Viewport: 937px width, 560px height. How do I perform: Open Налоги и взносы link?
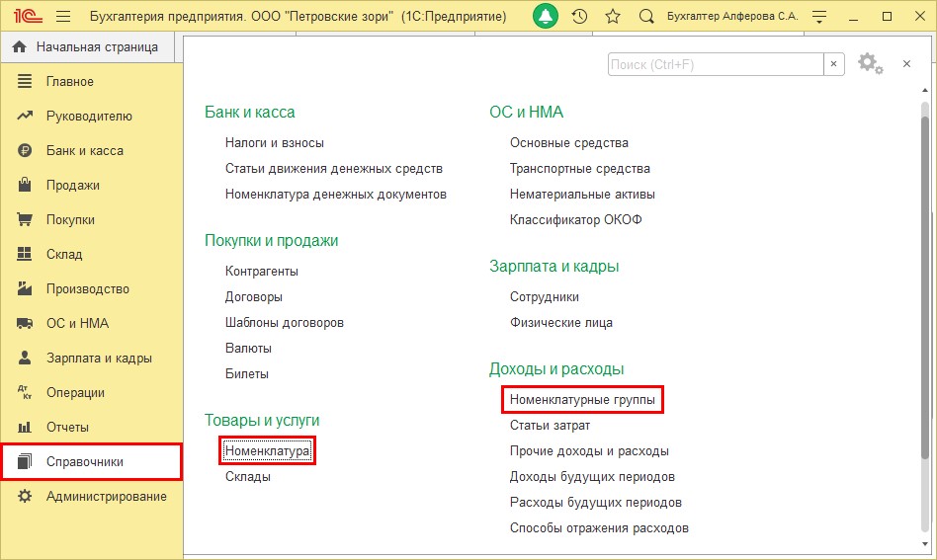pos(275,143)
